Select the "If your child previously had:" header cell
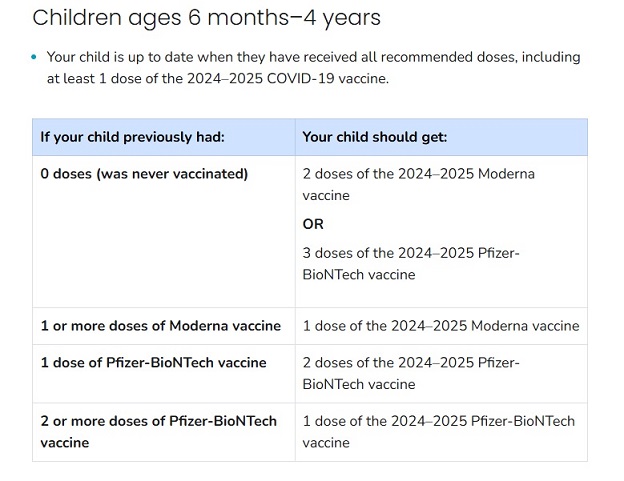This screenshot has width=624, height=481. click(x=132, y=137)
